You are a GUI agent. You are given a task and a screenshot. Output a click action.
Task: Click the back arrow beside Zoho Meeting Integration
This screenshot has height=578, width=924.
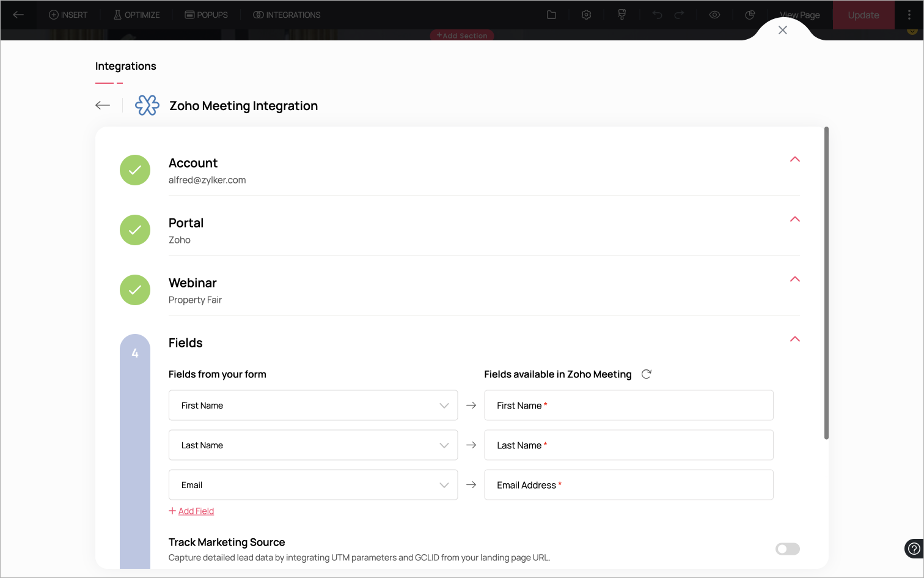click(x=103, y=105)
